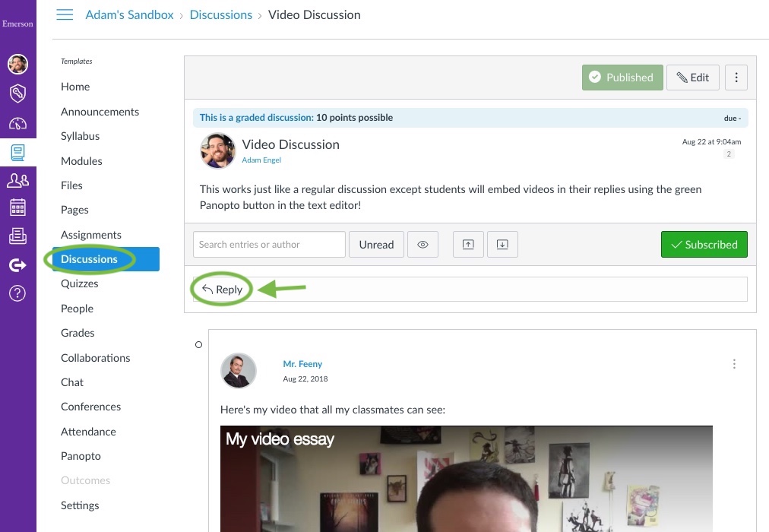The height and width of the screenshot is (532, 769).
Task: Toggle the Unread filter button
Action: (376, 244)
